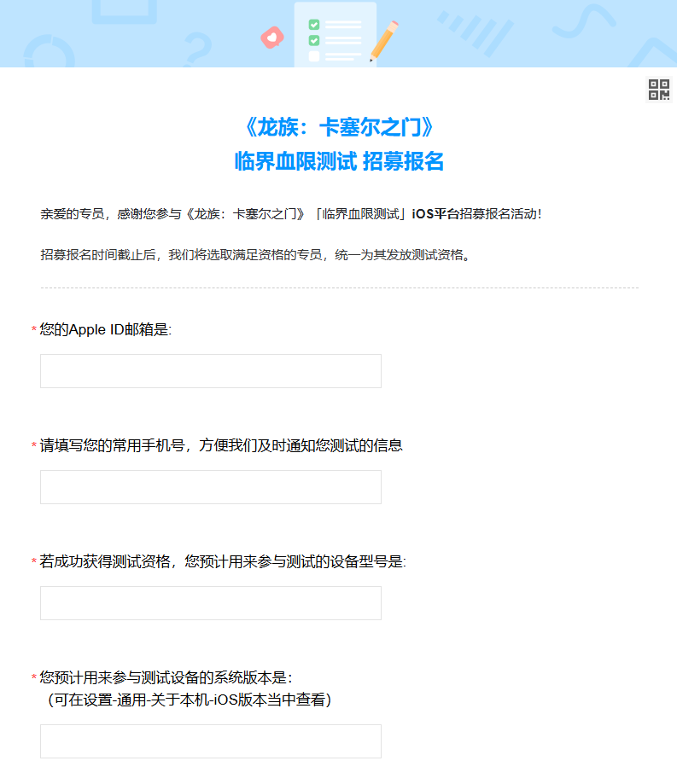Viewport: 677px width, 784px height.
Task: Click the 临界血限测试 招募报名 heading
Action: [x=339, y=161]
